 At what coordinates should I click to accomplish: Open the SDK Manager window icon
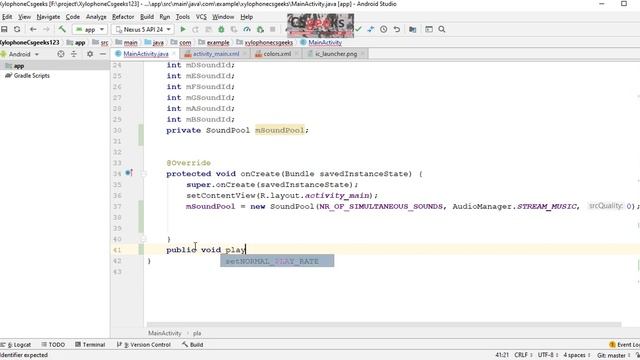[429, 29]
